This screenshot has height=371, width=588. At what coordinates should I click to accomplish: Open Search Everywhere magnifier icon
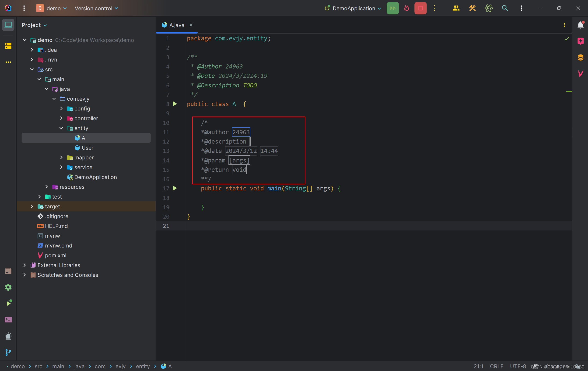[x=505, y=8]
